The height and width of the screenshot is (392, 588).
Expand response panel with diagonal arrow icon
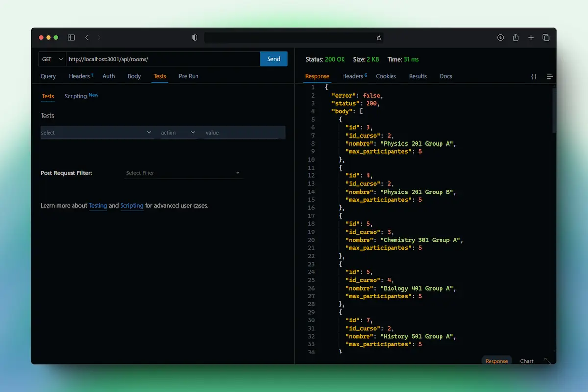tap(547, 361)
